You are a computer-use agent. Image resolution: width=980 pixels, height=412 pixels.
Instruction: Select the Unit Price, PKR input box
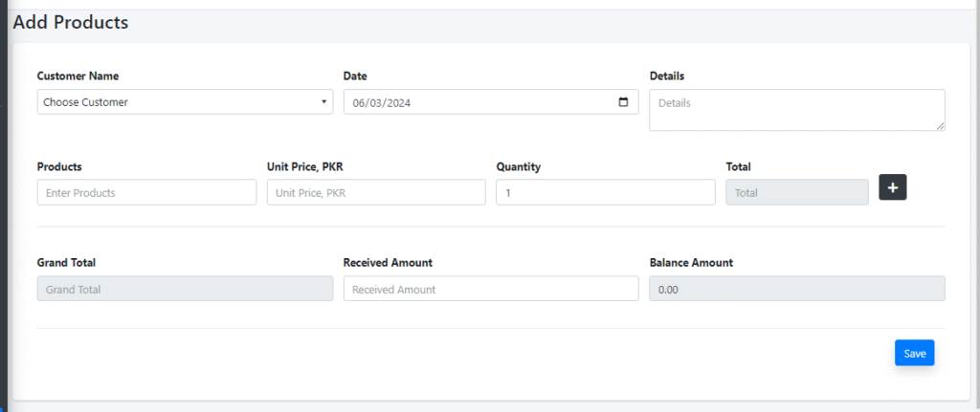click(x=376, y=192)
